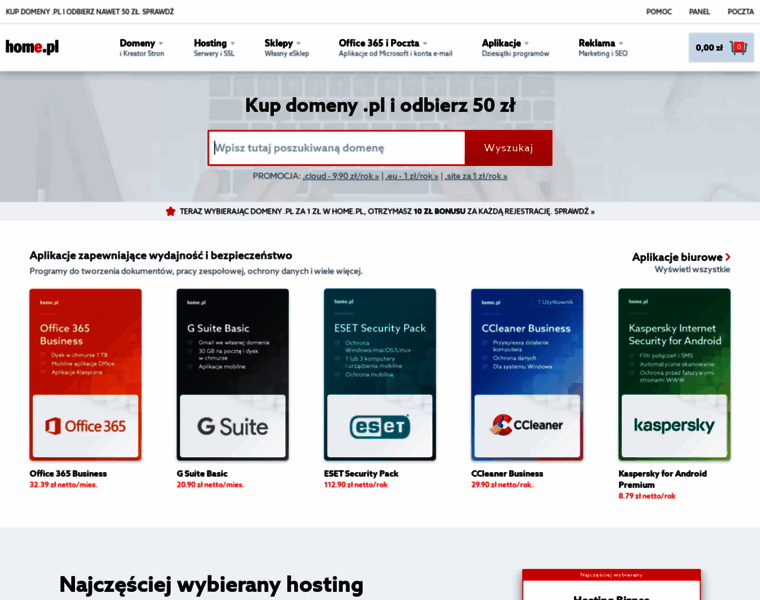Viewport: 760px width, 600px height.
Task: Click the 32.39 zł netto/mies. price
Action: point(63,485)
